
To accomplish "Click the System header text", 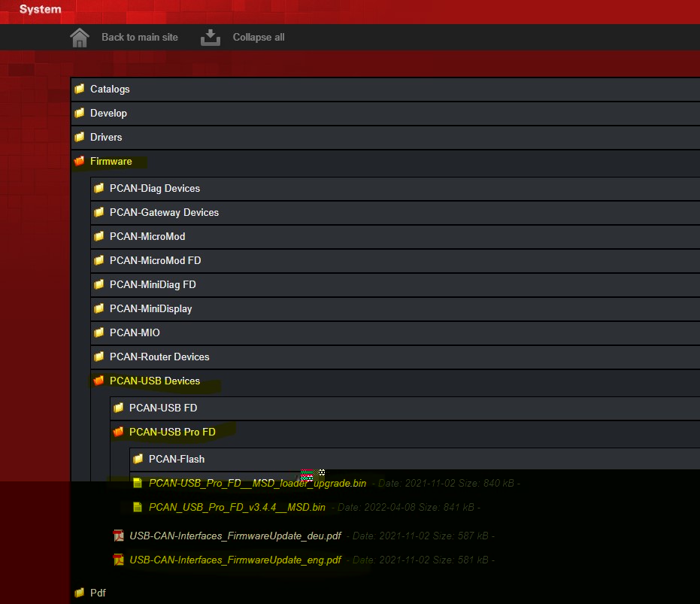I will click(40, 9).
